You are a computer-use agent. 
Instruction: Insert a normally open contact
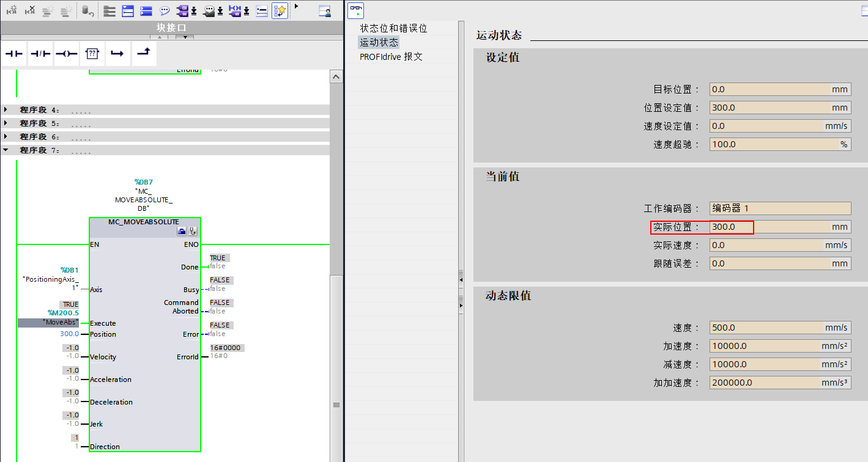point(14,54)
